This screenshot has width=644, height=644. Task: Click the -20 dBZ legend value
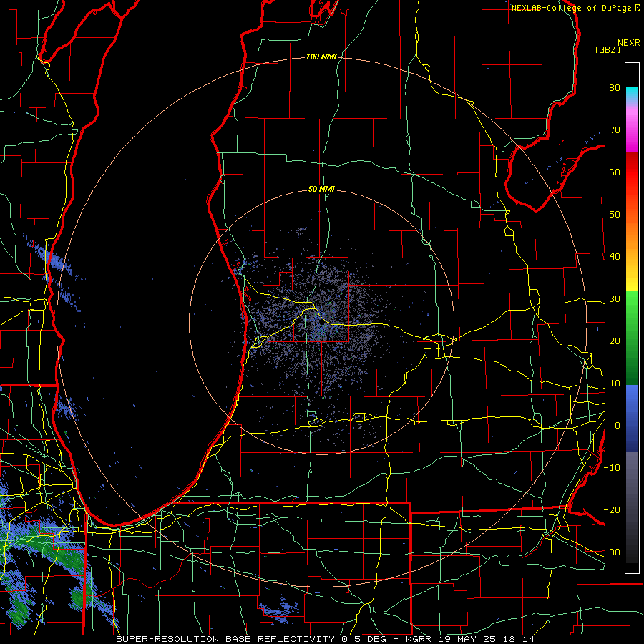pyautogui.click(x=612, y=509)
